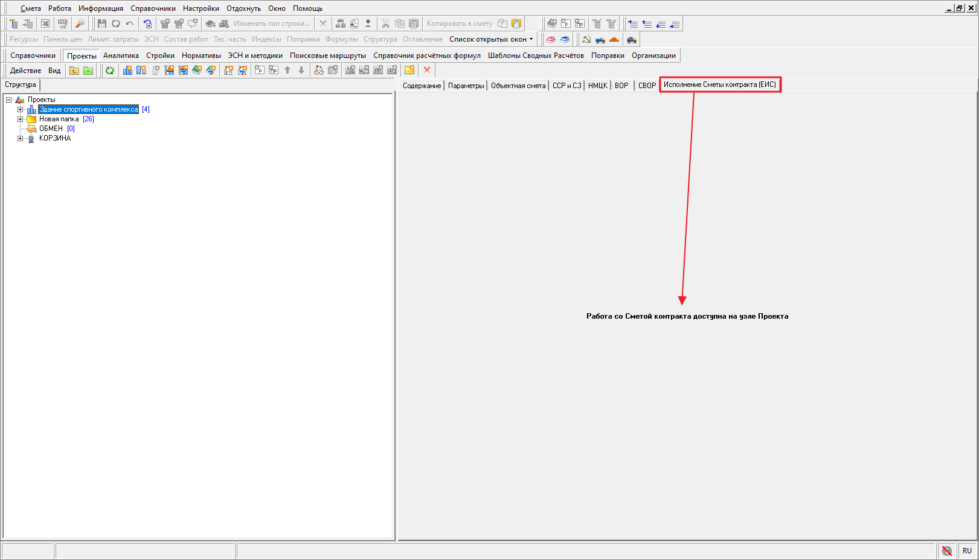Screen dimensions: 979x560
Task: Switch to the 'Параметры' tab
Action: [466, 86]
